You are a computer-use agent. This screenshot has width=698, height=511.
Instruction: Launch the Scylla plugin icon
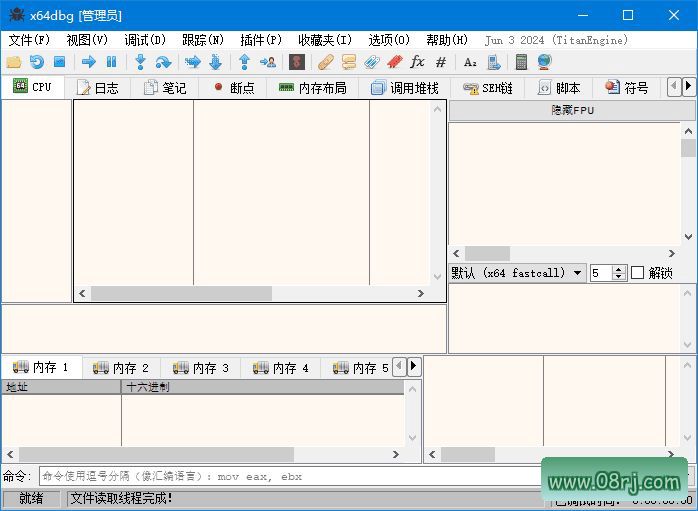click(x=297, y=61)
